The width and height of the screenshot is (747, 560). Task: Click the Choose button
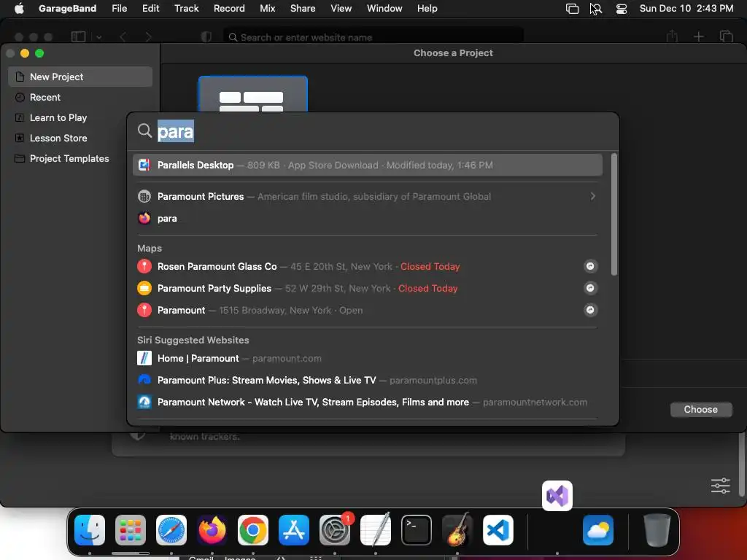tap(701, 410)
